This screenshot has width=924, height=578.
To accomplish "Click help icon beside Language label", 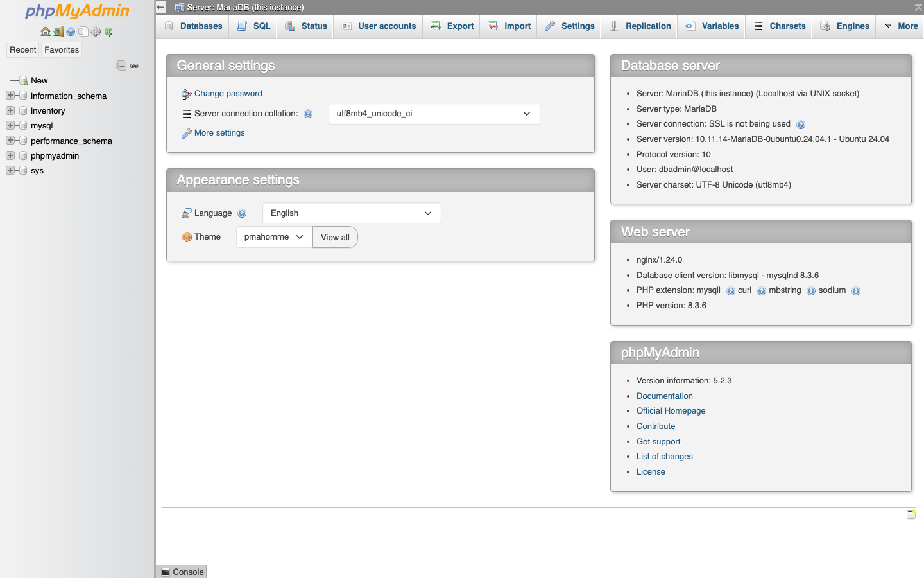I will pyautogui.click(x=242, y=213).
